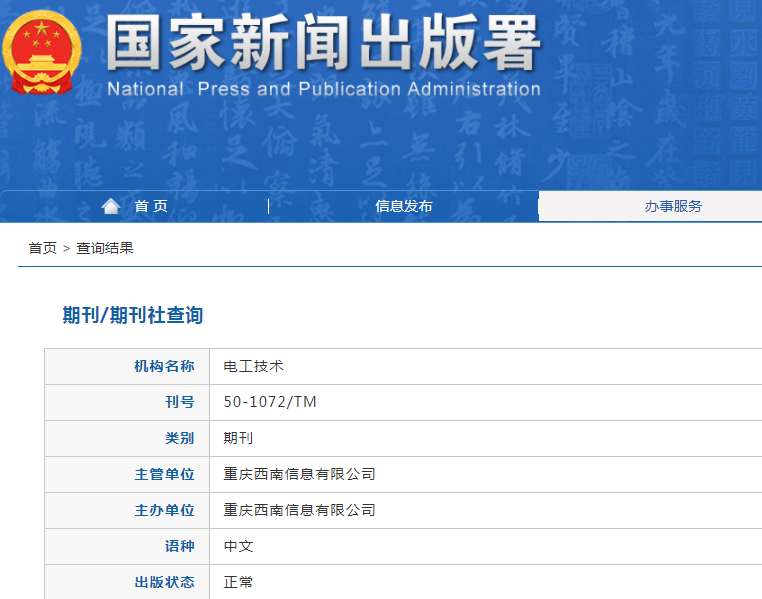Click the 50-1072/TM serial number value
The width and height of the screenshot is (762, 599).
tap(270, 402)
